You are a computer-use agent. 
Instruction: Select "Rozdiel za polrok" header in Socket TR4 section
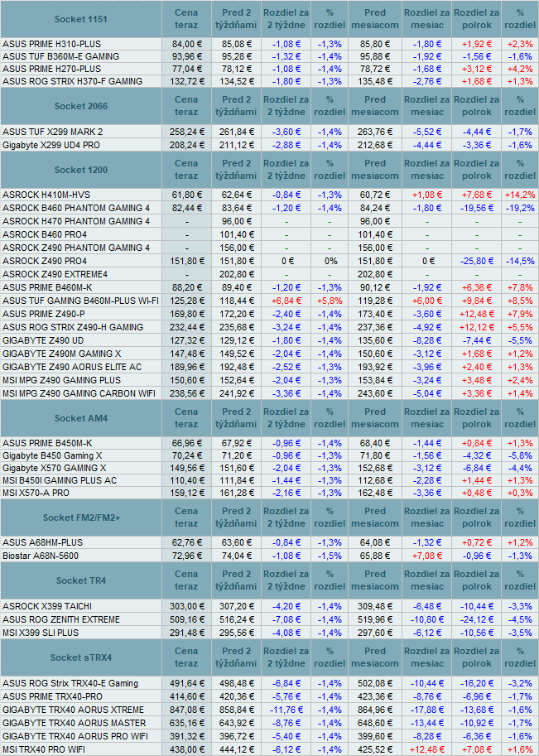pyautogui.click(x=476, y=580)
